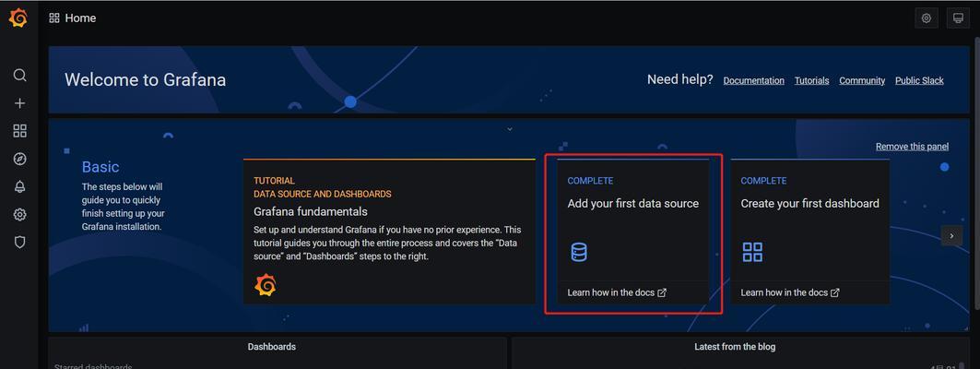Open the Alerting bell icon
980x369 pixels.
tap(20, 187)
